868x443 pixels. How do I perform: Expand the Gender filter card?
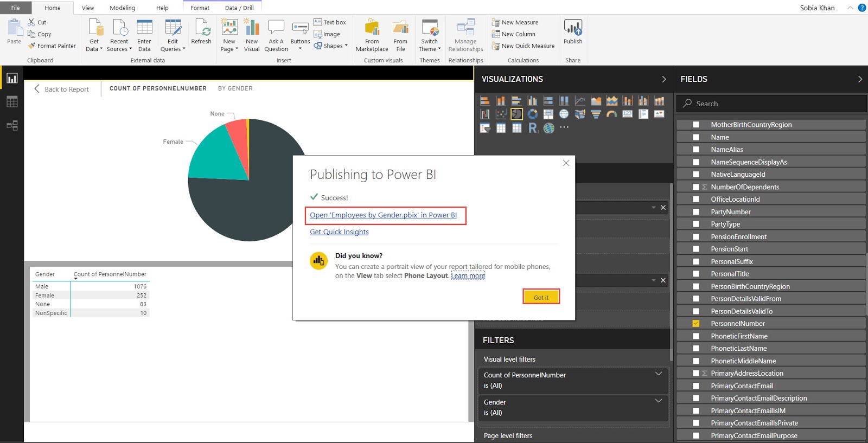[659, 401]
